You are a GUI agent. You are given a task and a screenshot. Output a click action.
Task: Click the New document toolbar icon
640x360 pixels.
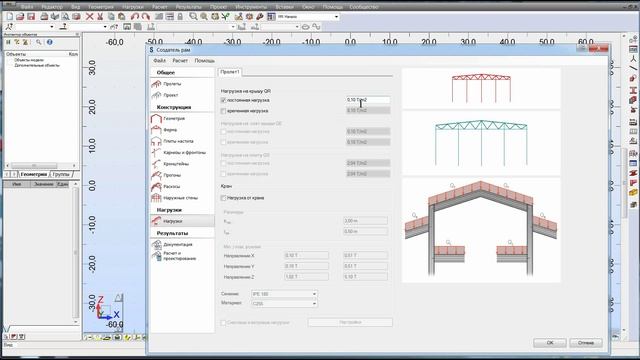click(x=9, y=17)
